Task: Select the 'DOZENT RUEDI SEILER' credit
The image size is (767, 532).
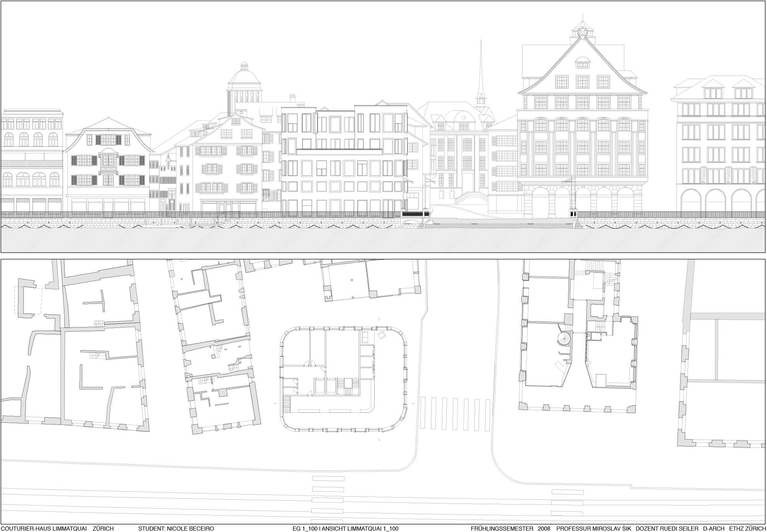Action: 667,529
